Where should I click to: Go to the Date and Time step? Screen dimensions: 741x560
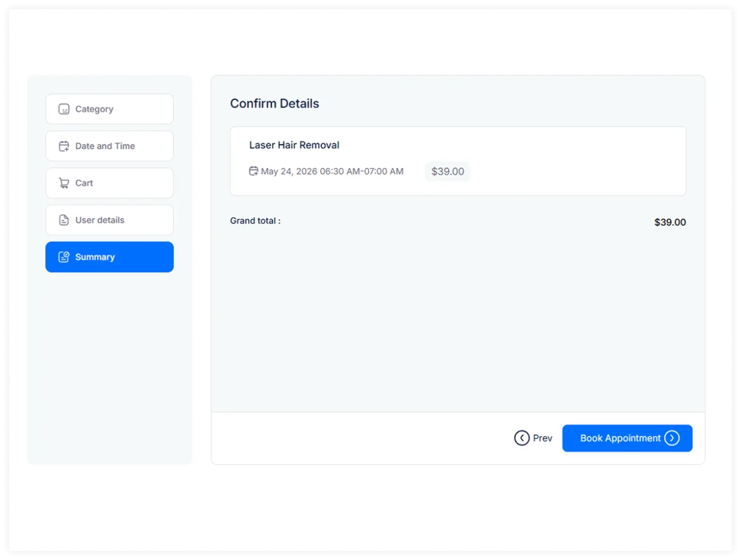coord(109,146)
